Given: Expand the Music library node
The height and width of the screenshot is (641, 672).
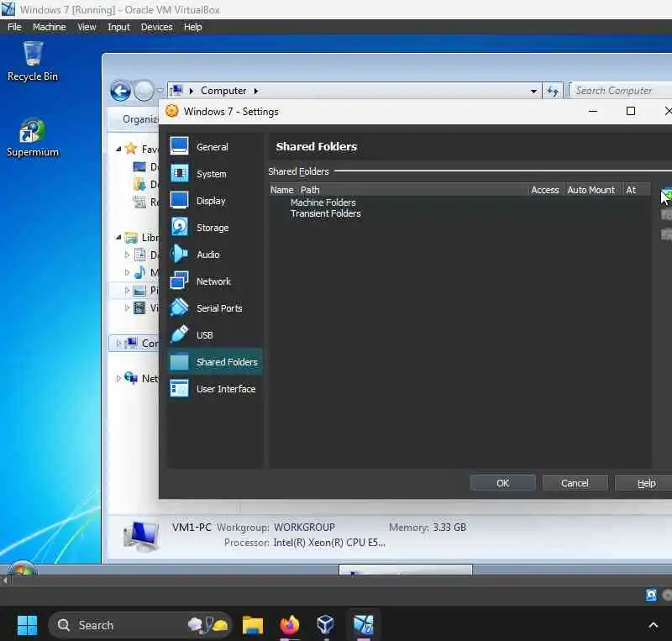Looking at the screenshot, I should 127,272.
